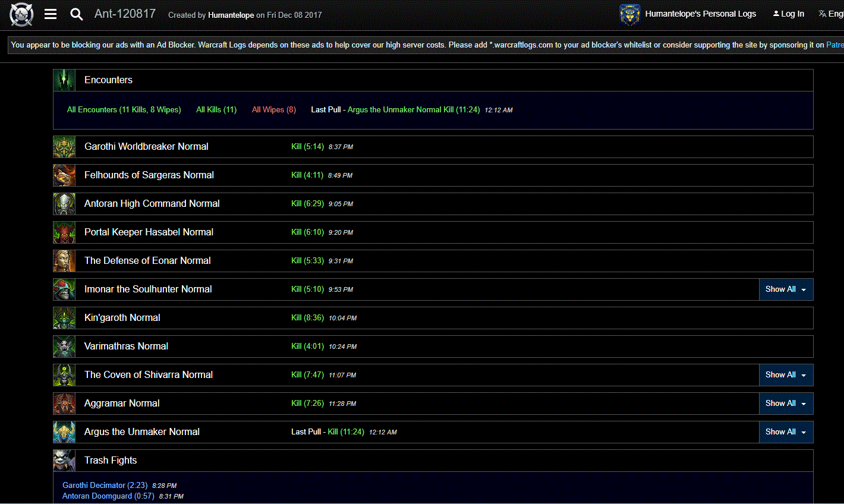Open the hamburger navigation menu

51,14
